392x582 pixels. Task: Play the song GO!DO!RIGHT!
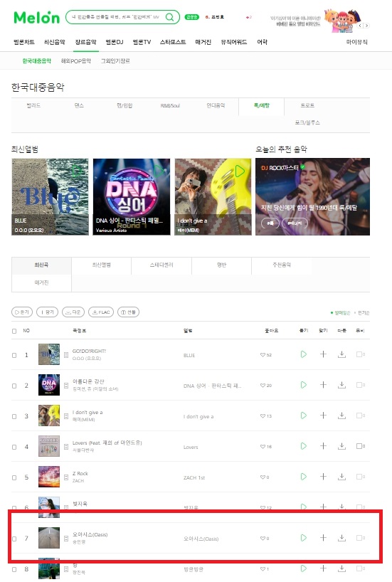point(303,354)
